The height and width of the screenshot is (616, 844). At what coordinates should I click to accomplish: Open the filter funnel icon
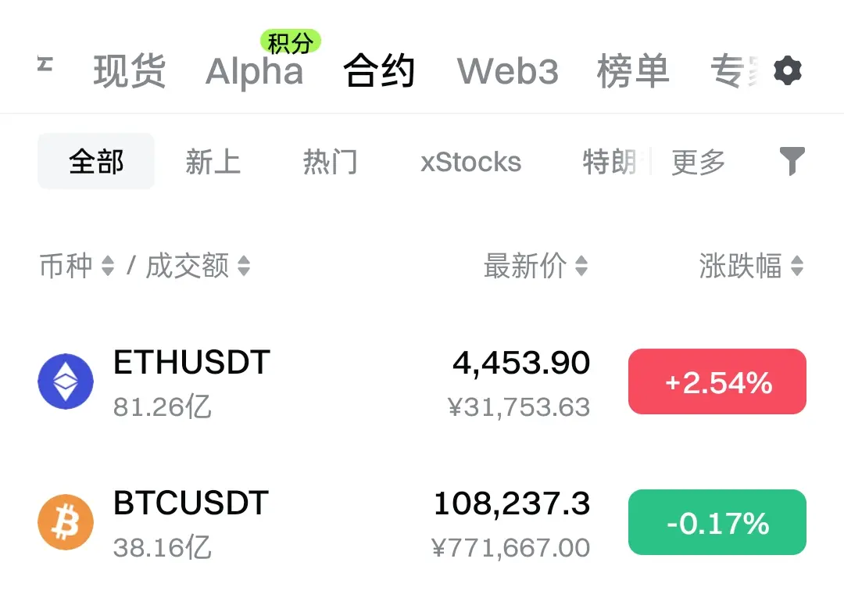792,161
